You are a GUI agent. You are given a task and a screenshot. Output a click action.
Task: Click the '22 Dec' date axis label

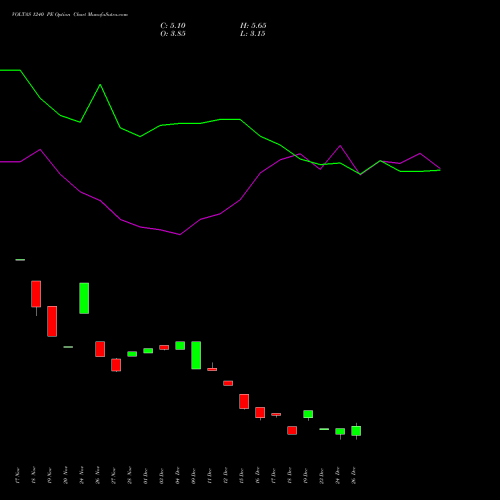(x=322, y=476)
